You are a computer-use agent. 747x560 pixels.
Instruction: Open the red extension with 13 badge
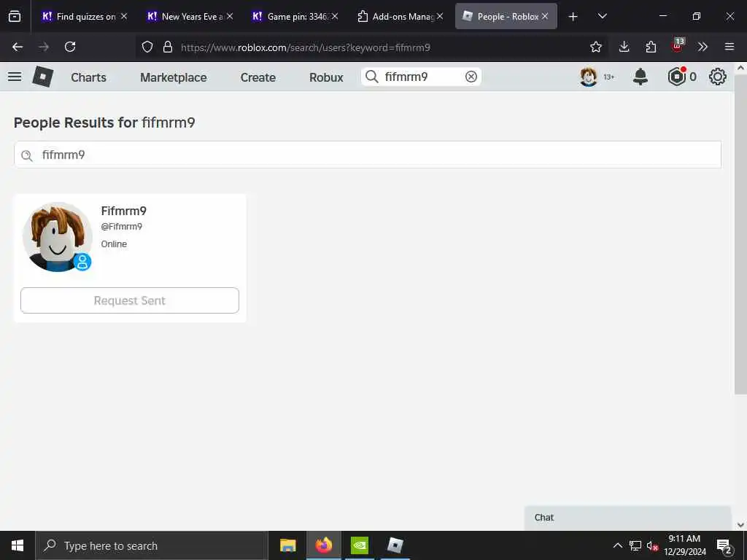[678, 45]
